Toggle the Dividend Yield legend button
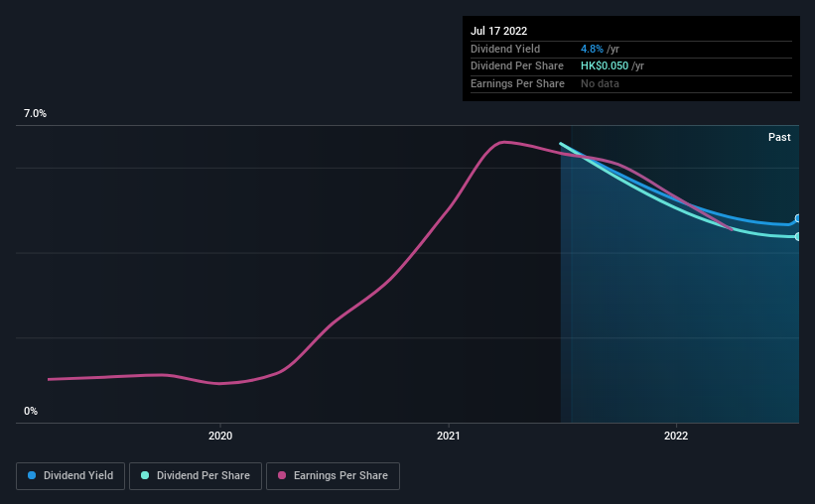Screen dimensions: 815x504 pyautogui.click(x=70, y=476)
